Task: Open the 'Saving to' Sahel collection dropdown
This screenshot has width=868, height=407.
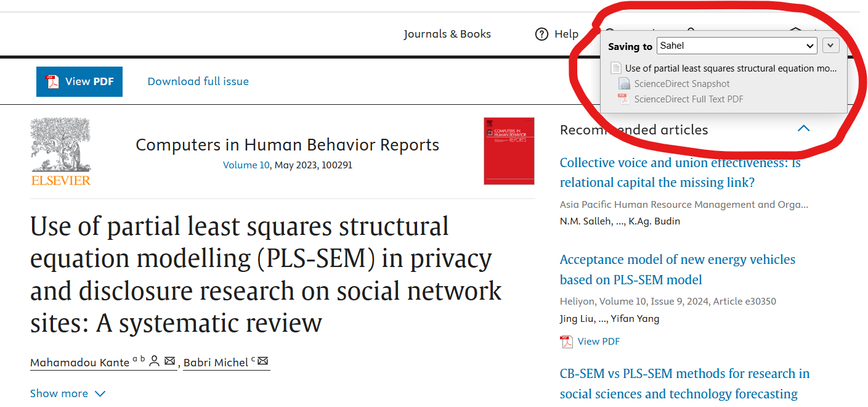Action: pos(737,46)
